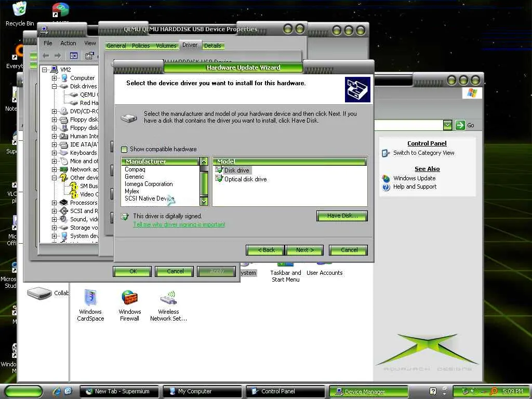Select Red Hat disk drive entry
Image resolution: width=532 pixels, height=399 pixels.
pos(85,103)
